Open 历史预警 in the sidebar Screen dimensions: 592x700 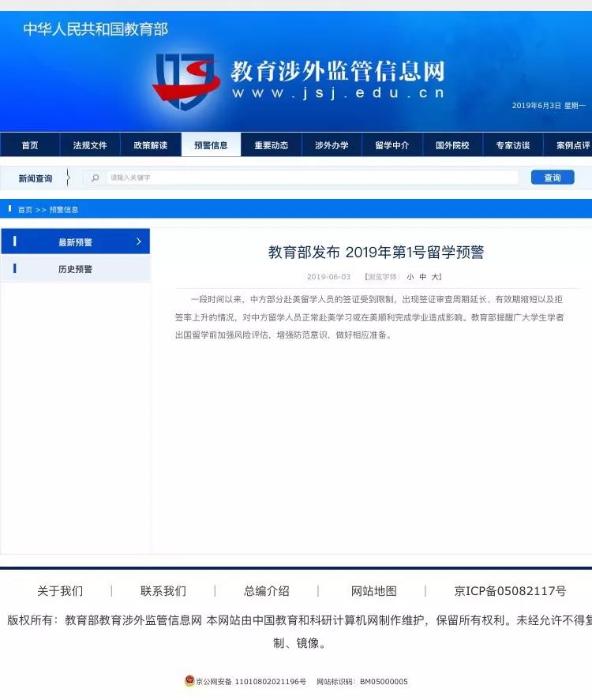[x=75, y=269]
